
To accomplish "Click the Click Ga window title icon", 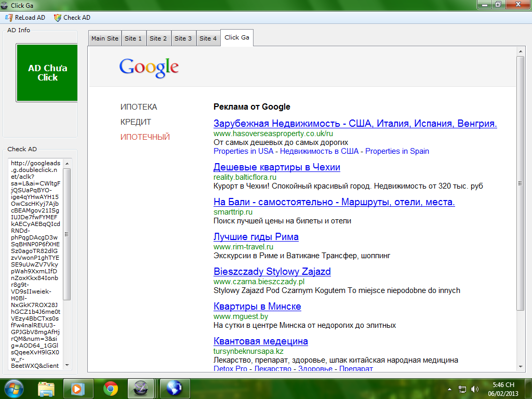I will [4, 5].
